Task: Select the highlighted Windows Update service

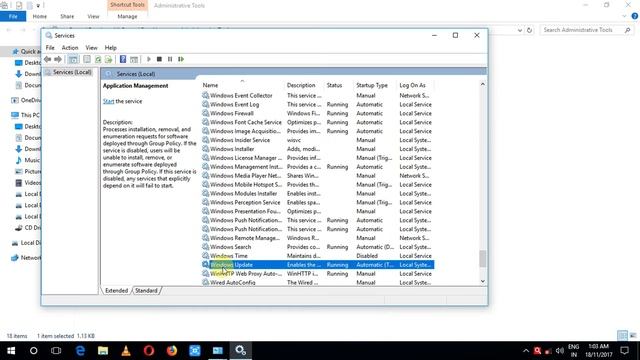Action: coord(318,265)
